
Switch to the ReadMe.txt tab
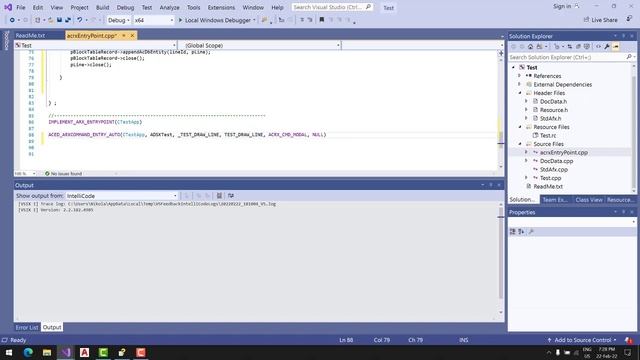[x=30, y=36]
